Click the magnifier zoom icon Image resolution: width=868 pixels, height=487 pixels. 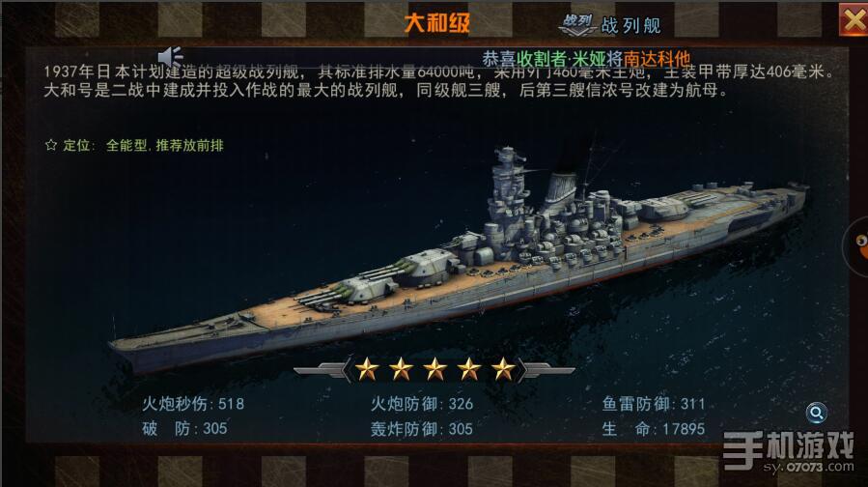coord(816,413)
